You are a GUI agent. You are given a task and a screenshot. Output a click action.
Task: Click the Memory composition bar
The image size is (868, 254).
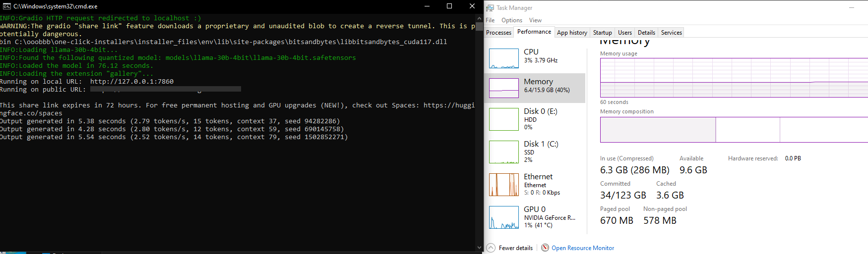click(734, 130)
